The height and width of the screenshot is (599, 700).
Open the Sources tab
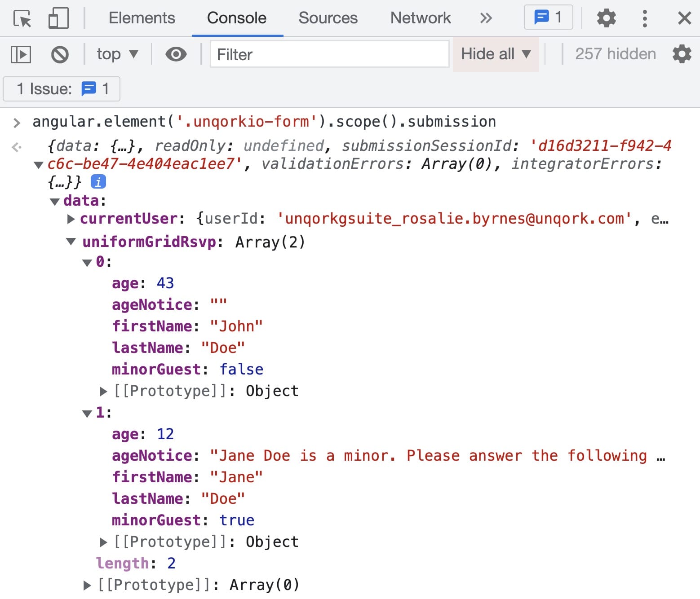328,18
